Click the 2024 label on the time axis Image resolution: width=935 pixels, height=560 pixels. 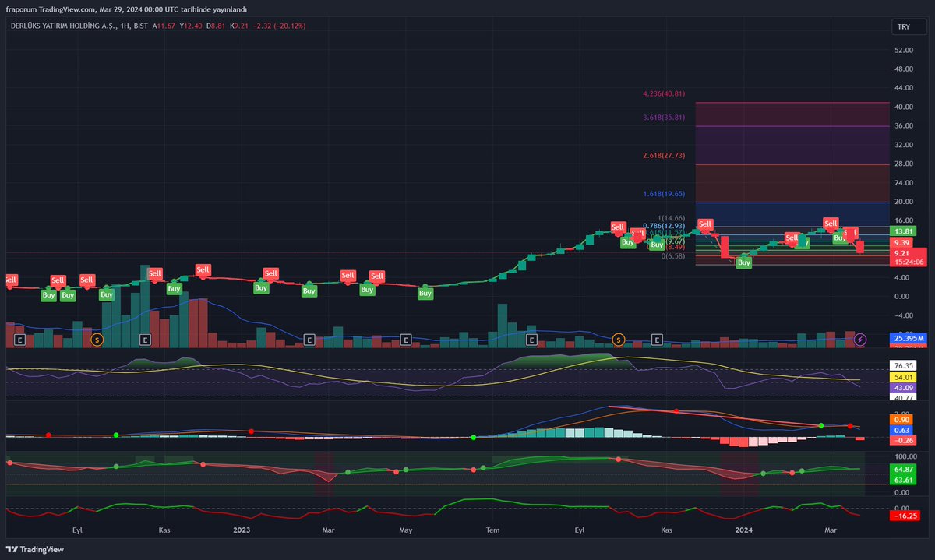coord(744,530)
